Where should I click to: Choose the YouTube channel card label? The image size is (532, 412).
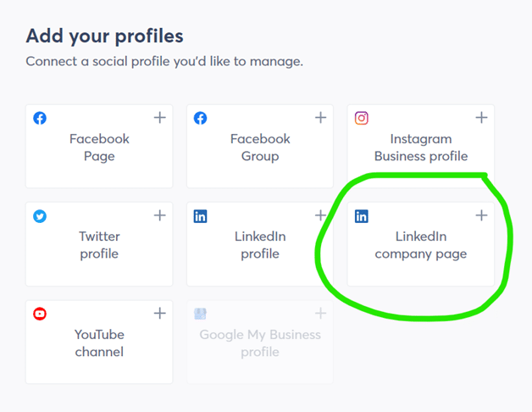pyautogui.click(x=99, y=342)
